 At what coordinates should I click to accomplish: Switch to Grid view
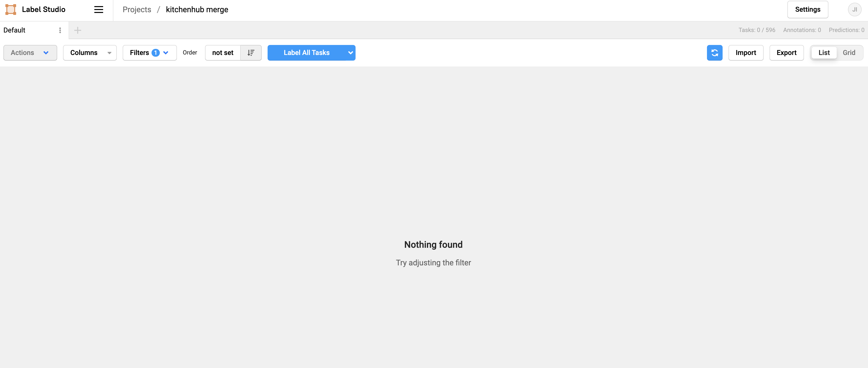tap(849, 53)
